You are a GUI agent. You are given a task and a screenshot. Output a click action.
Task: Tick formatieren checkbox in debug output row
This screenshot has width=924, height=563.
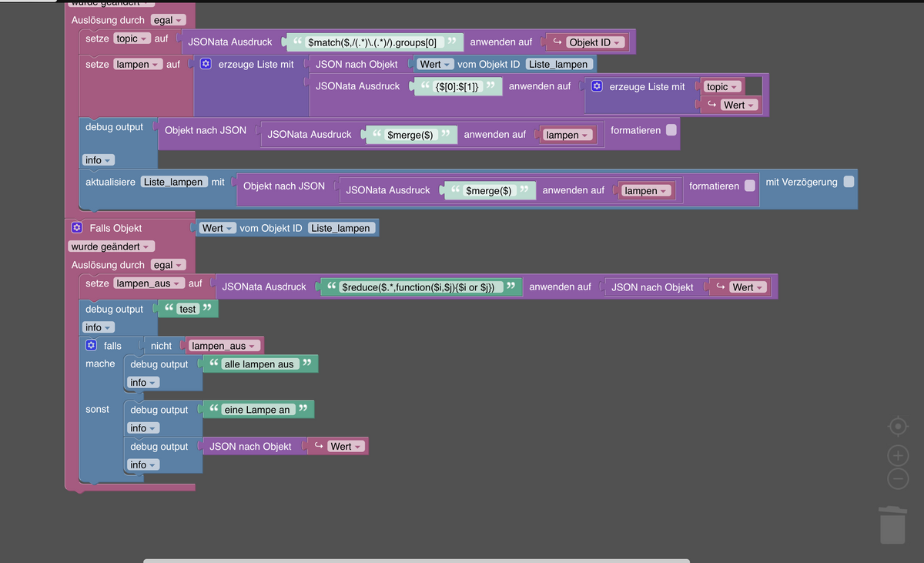(671, 130)
